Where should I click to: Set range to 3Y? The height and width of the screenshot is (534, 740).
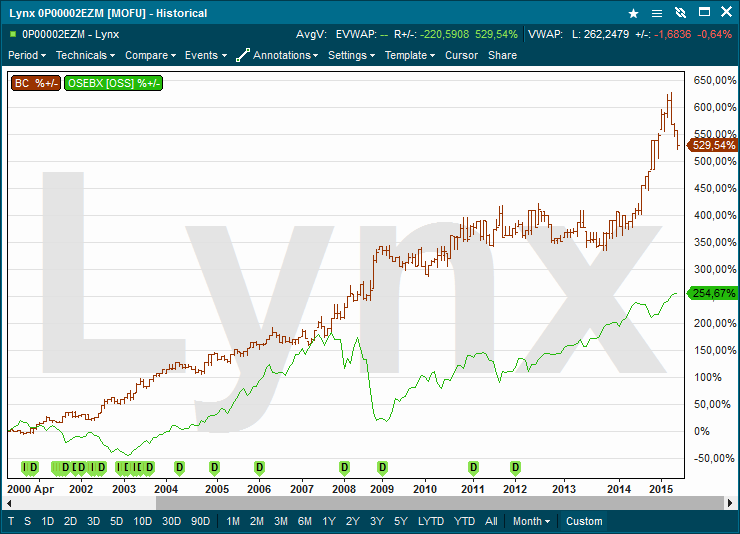coord(377,521)
